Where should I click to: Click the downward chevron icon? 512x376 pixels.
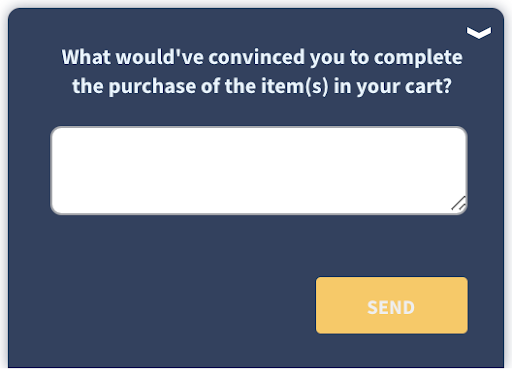tap(479, 33)
